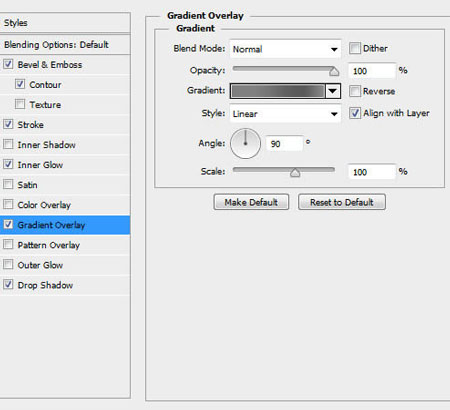Open the gradient Style dropdown
Viewport: 450px width, 410px height.
click(285, 114)
